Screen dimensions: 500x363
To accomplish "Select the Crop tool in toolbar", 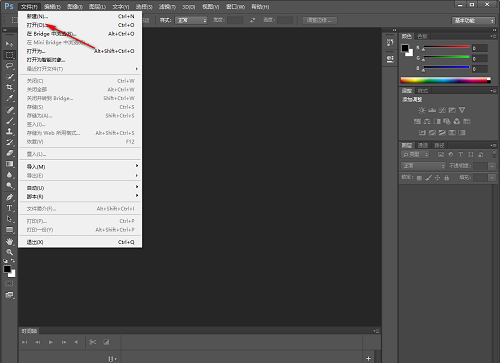I will coord(9,87).
